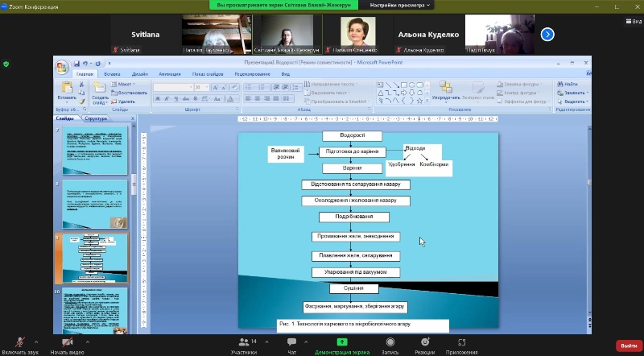
Task: Open the Вставка ribbon tab
Action: [x=112, y=74]
